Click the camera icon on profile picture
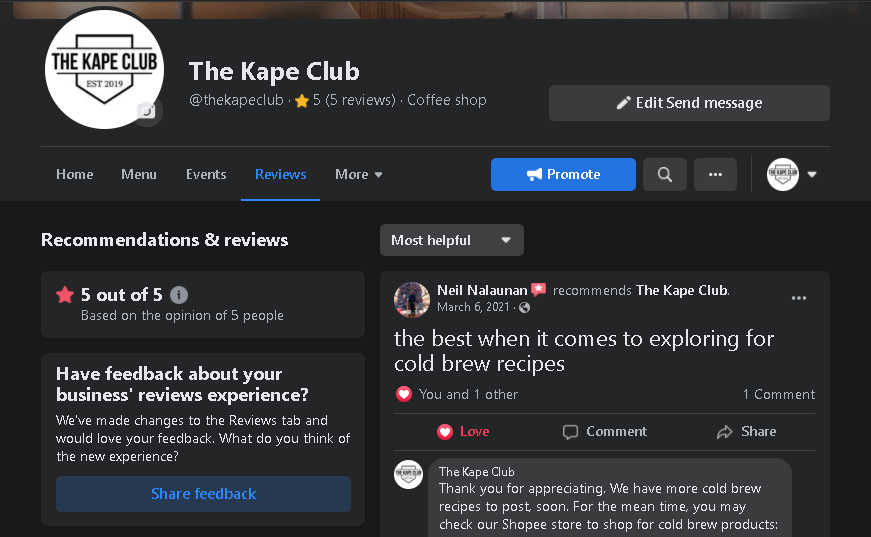Image resolution: width=871 pixels, height=537 pixels. (147, 111)
